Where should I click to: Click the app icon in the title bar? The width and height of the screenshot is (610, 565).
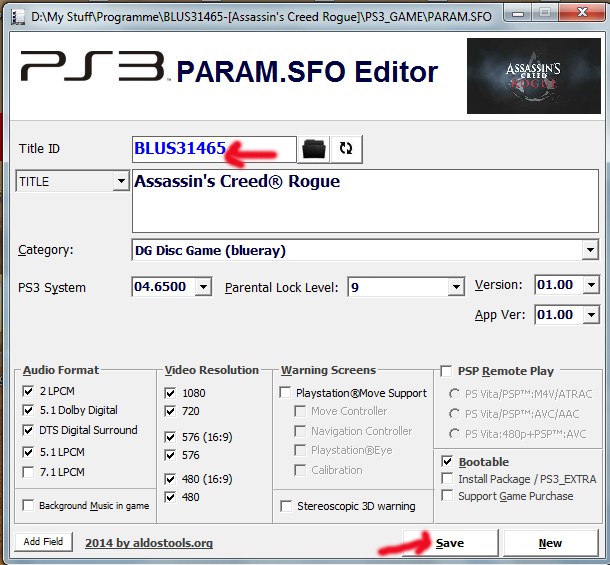(x=15, y=15)
